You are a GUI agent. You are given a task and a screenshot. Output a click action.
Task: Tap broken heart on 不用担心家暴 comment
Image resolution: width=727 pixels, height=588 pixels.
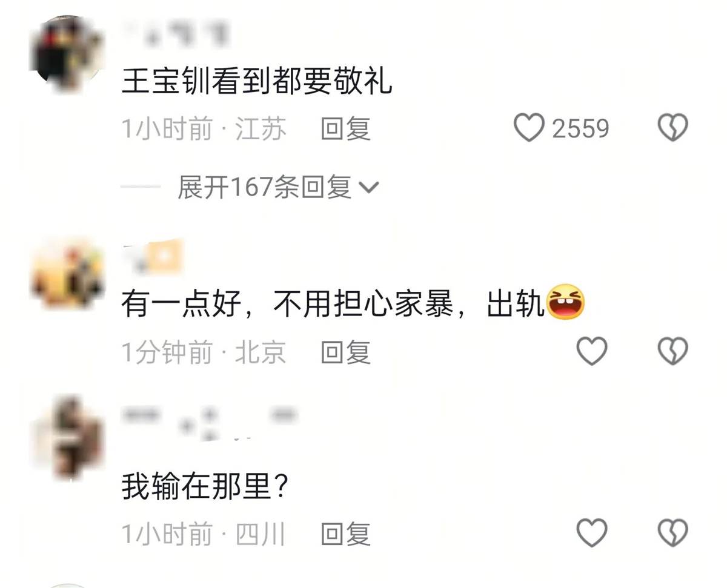(x=673, y=351)
